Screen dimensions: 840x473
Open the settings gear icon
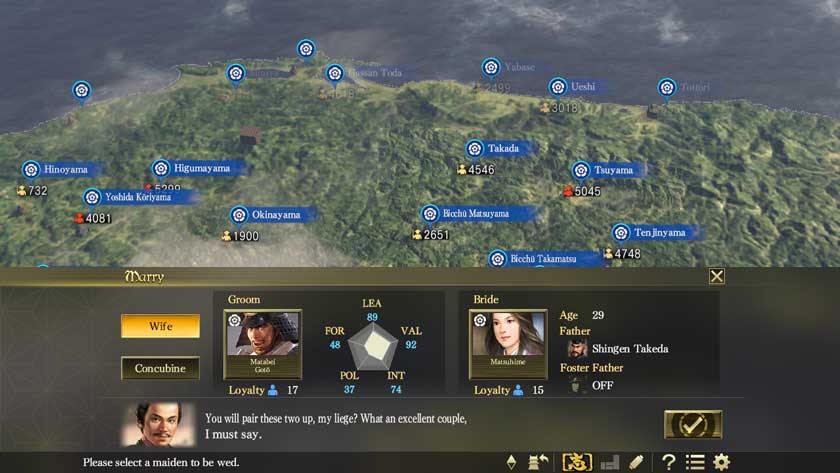[x=722, y=462]
